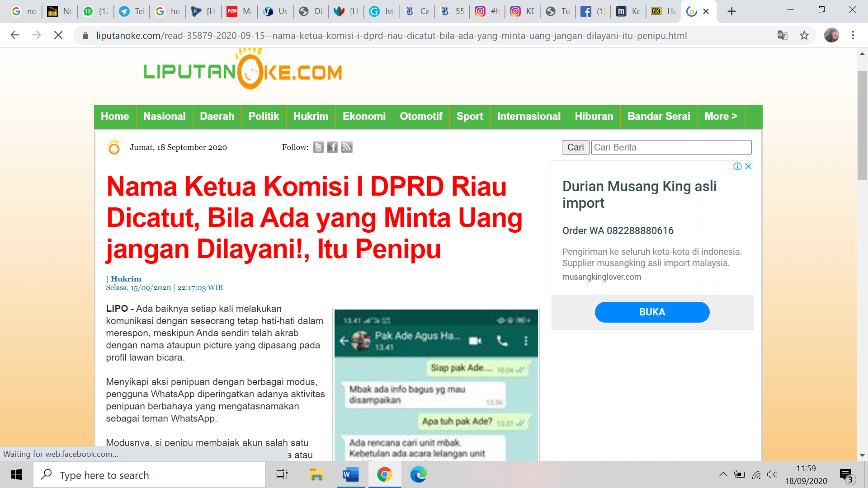Screen dimensions: 868x488
Task: Open the Hiburan section
Action: pos(594,116)
